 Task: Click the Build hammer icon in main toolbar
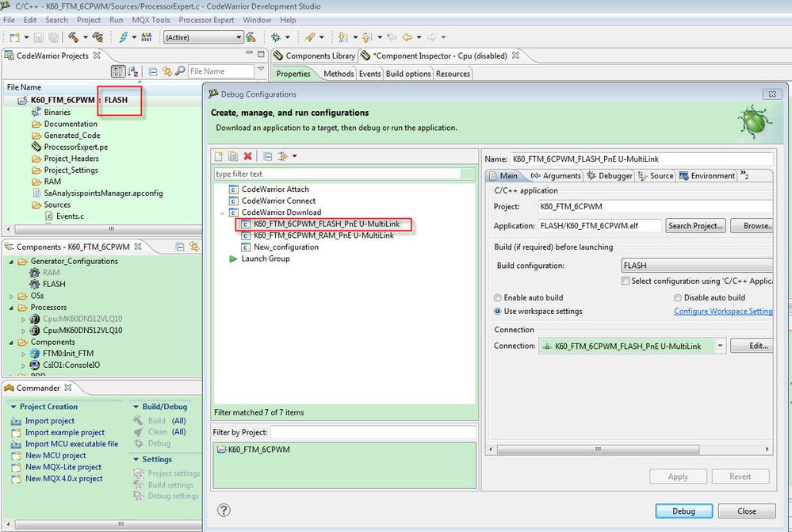point(74,37)
